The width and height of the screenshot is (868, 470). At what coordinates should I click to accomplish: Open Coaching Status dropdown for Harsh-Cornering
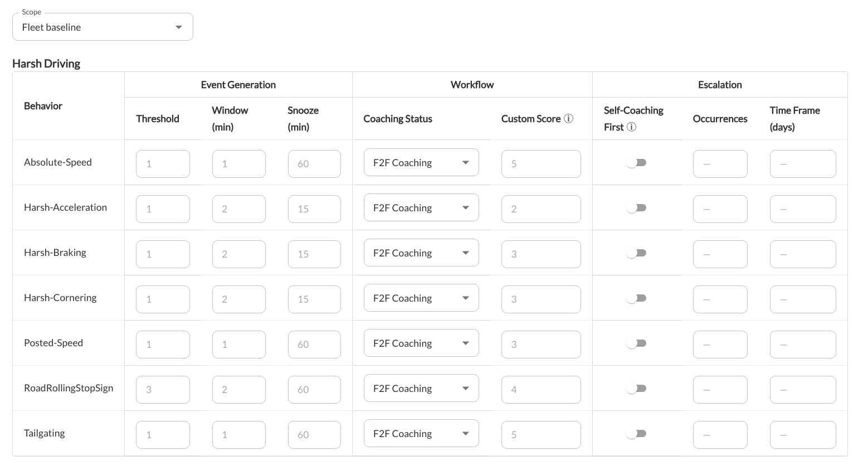pyautogui.click(x=421, y=298)
